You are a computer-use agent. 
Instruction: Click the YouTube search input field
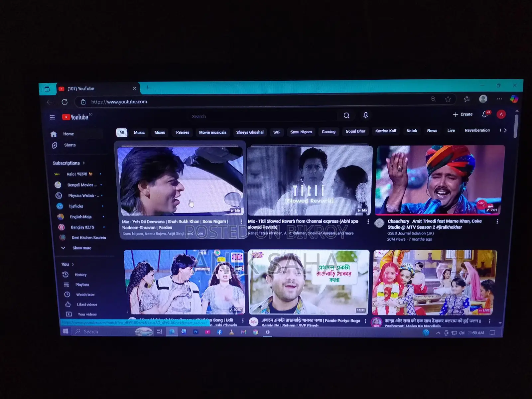click(263, 116)
